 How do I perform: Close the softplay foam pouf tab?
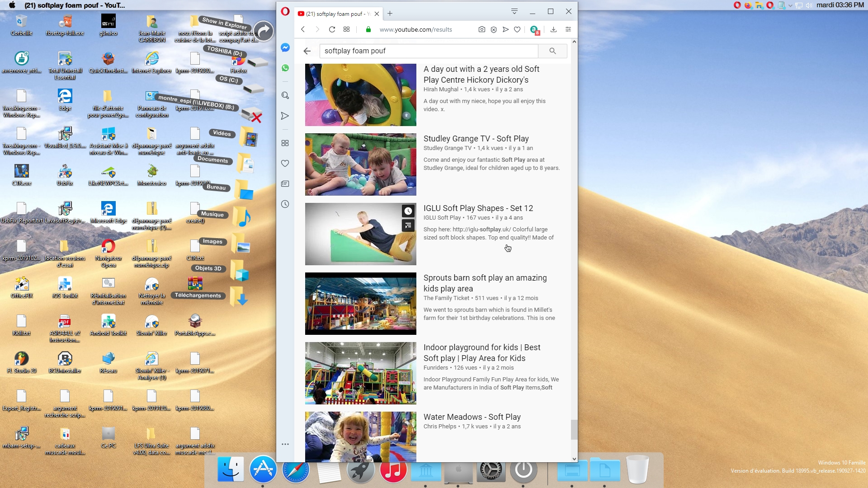click(377, 14)
